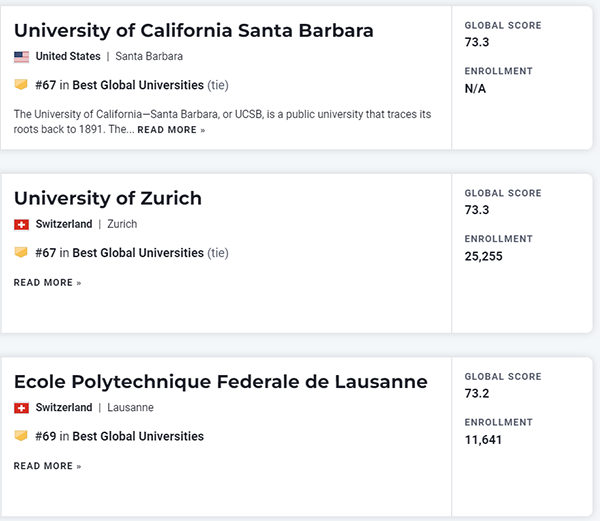Click Lausanne's global score 73.2
Image resolution: width=600 pixels, height=521 pixels.
(476, 393)
